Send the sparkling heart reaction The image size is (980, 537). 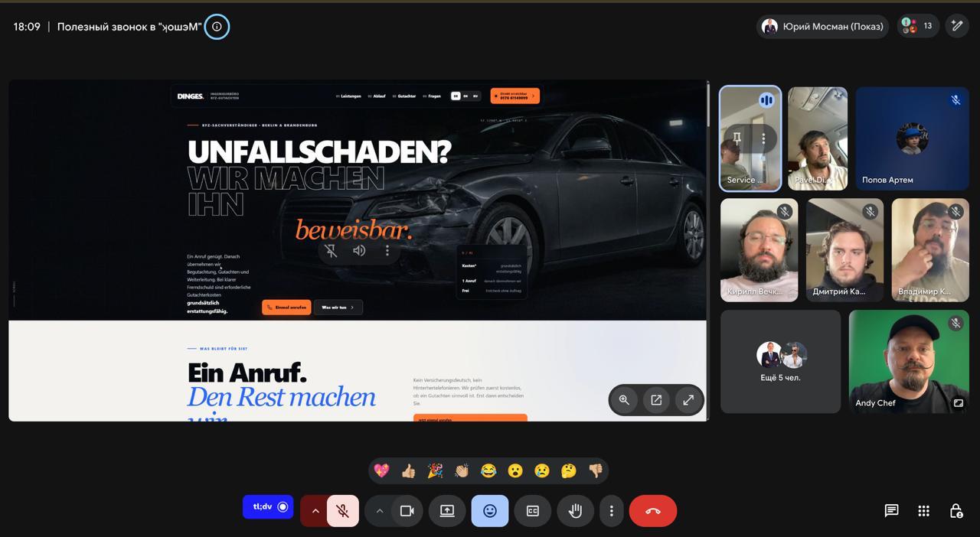pos(381,470)
